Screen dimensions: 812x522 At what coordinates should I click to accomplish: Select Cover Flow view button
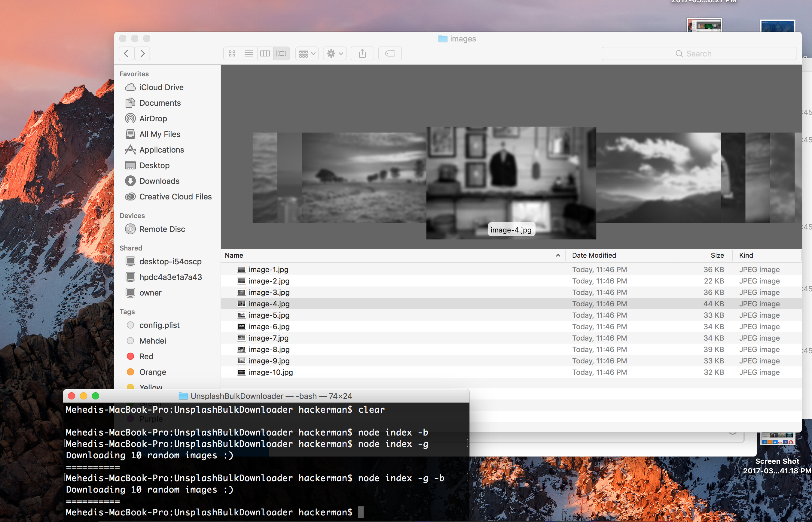pos(282,53)
